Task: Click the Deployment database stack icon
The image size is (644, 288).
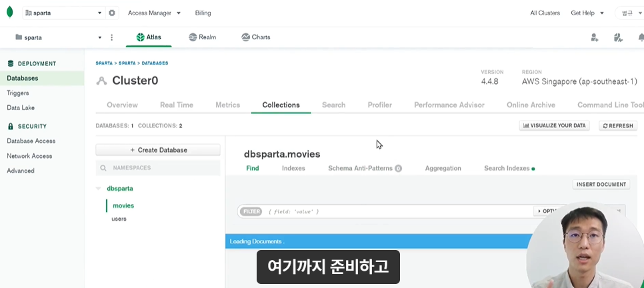Action: coord(11,64)
